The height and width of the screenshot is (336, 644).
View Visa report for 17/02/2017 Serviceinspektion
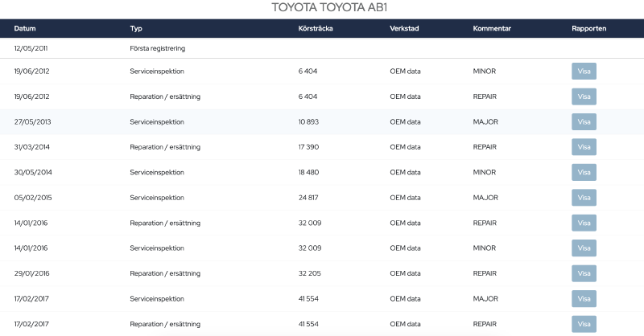[x=584, y=299]
